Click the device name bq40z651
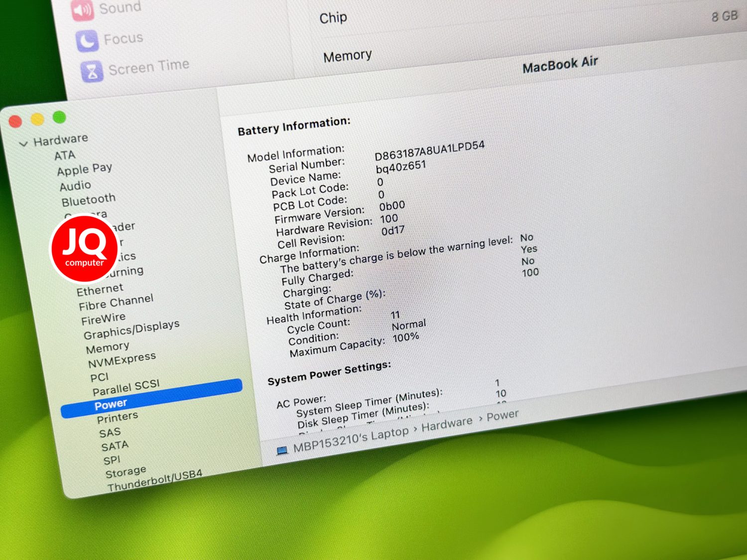This screenshot has height=560, width=747. coord(401,167)
